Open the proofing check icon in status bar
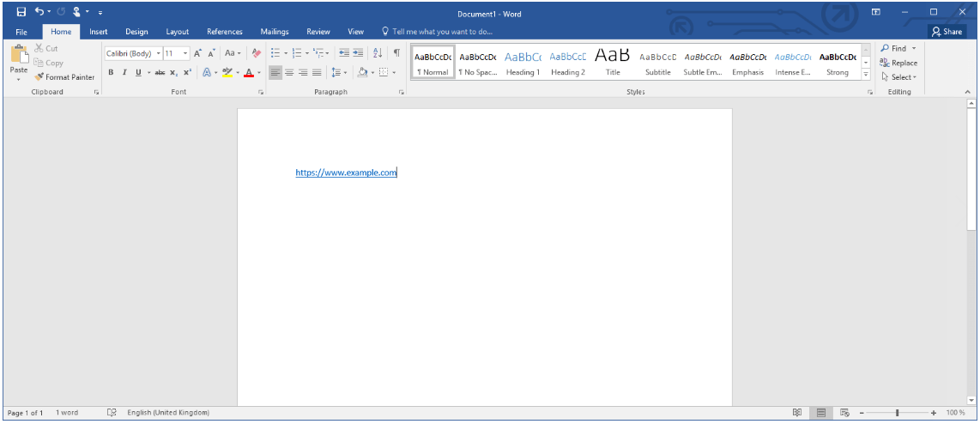This screenshot has width=980, height=424. (x=112, y=413)
